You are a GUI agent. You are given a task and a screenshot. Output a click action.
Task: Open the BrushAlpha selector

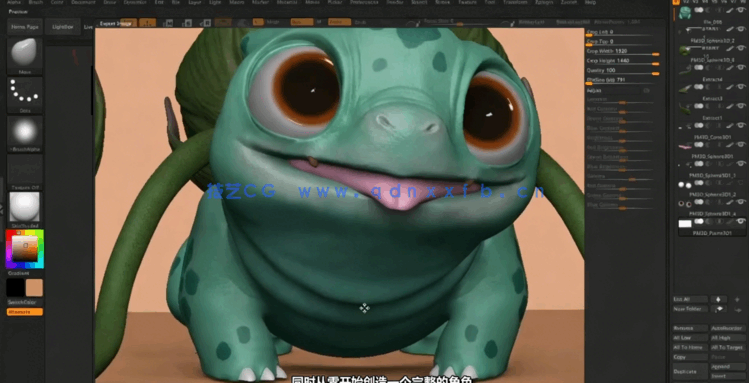point(24,133)
